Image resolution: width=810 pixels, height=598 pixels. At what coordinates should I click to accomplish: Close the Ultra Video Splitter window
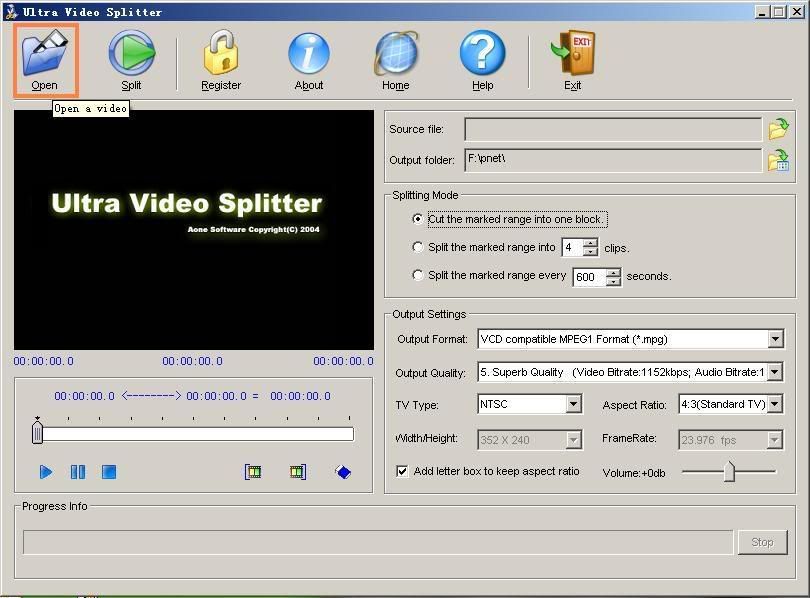coord(796,11)
